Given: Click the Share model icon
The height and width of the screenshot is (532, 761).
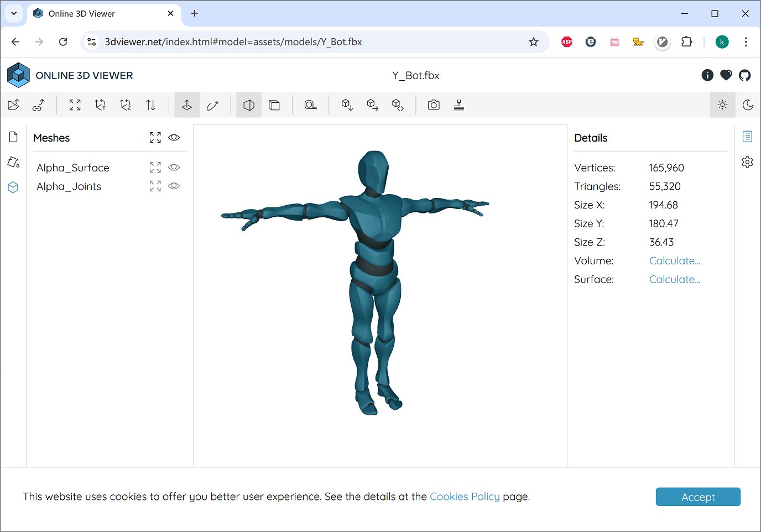Looking at the screenshot, I should click(x=372, y=105).
